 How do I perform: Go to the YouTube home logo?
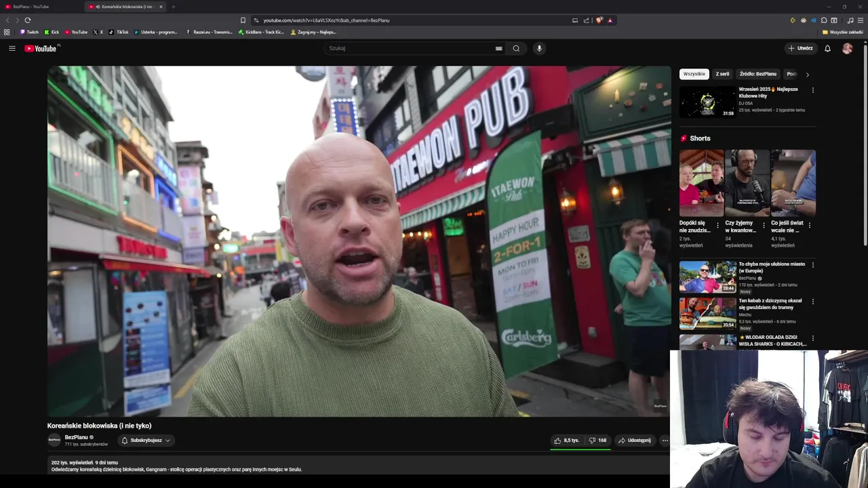42,48
